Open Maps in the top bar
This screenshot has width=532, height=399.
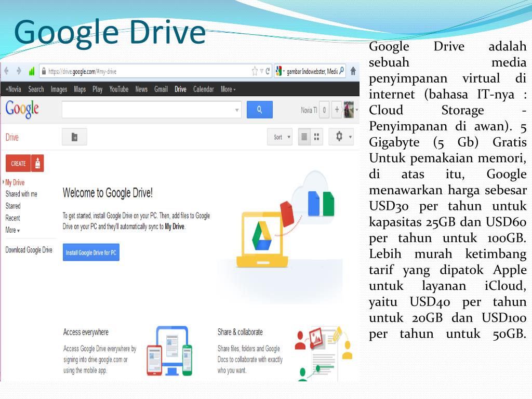click(79, 89)
